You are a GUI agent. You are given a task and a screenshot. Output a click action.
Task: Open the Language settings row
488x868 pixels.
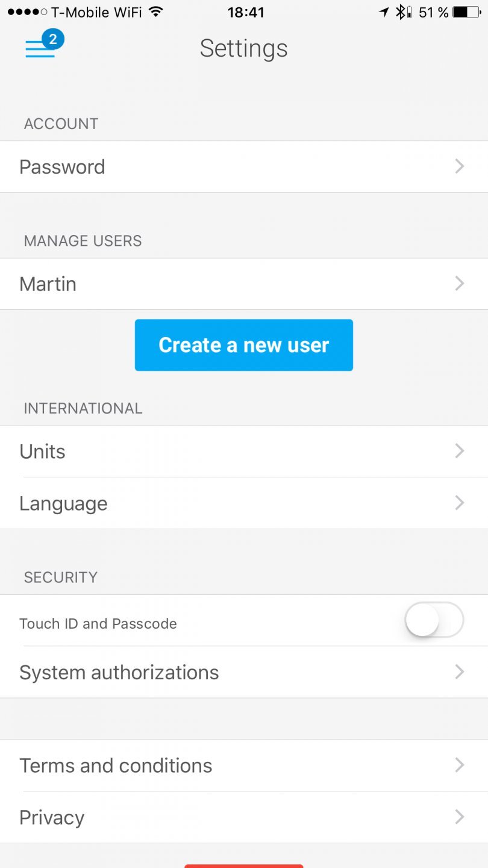pyautogui.click(x=243, y=503)
